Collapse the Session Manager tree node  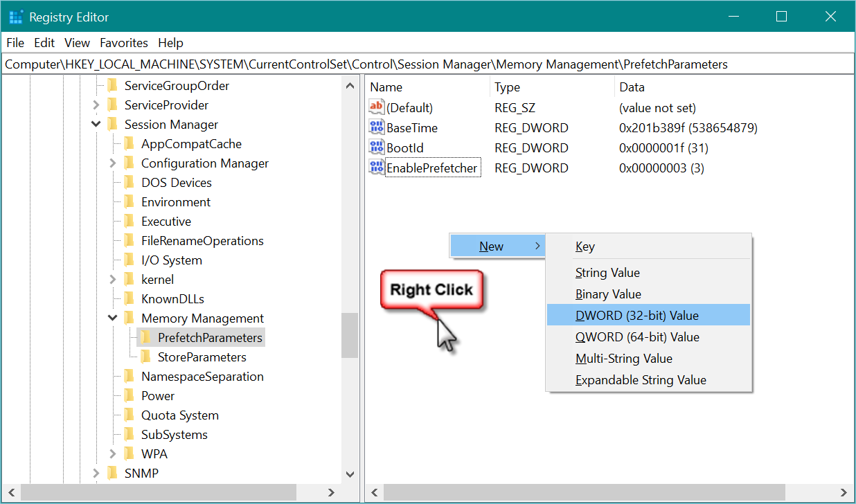(96, 125)
